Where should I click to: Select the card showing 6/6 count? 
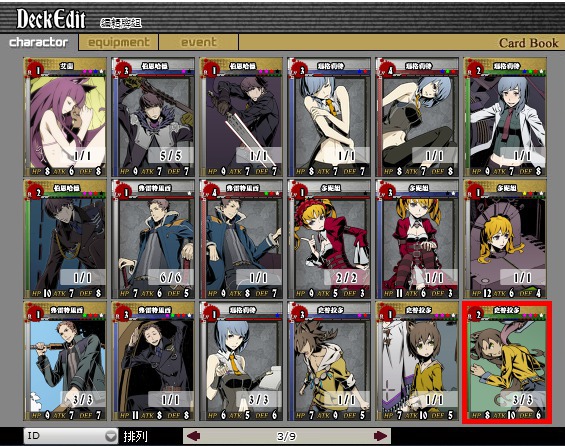tap(153, 240)
